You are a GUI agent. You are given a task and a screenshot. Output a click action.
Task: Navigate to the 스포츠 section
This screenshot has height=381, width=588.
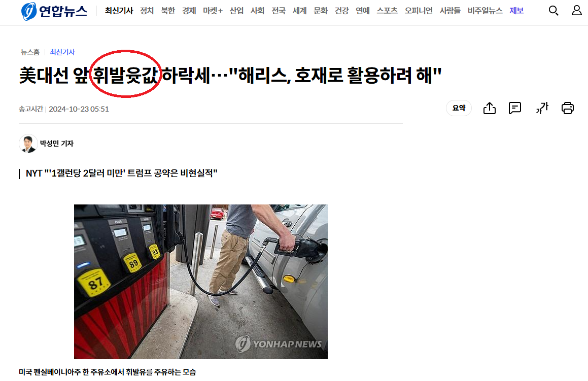[387, 11]
